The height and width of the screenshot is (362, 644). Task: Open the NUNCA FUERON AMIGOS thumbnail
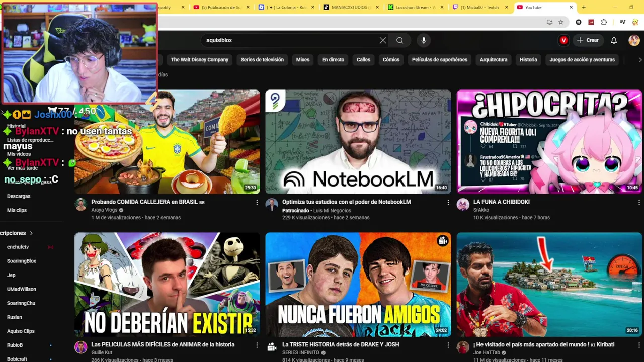[358, 285]
